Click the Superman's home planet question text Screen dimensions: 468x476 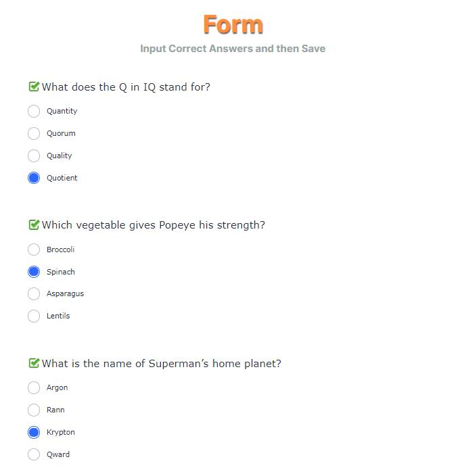[162, 364]
